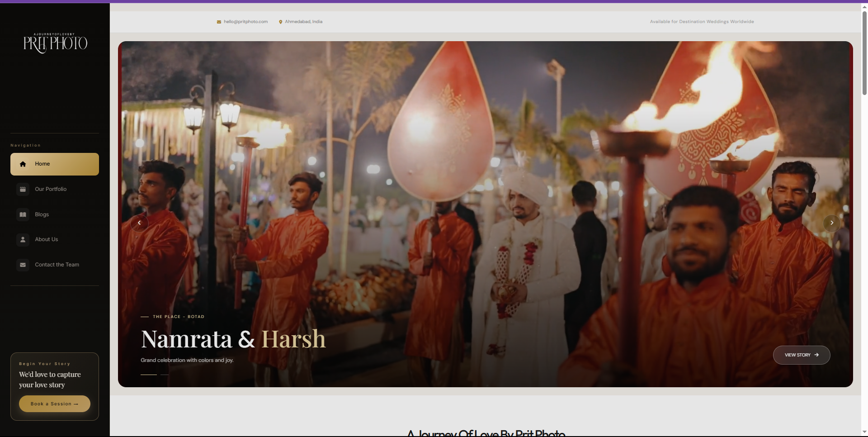Click the View Story button

point(802,355)
